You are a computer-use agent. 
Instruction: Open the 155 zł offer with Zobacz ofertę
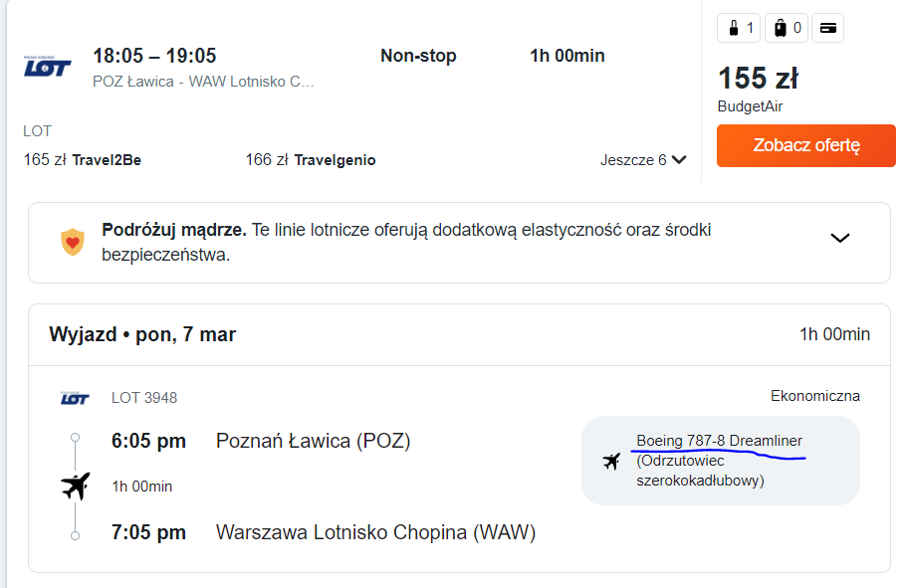(x=806, y=145)
